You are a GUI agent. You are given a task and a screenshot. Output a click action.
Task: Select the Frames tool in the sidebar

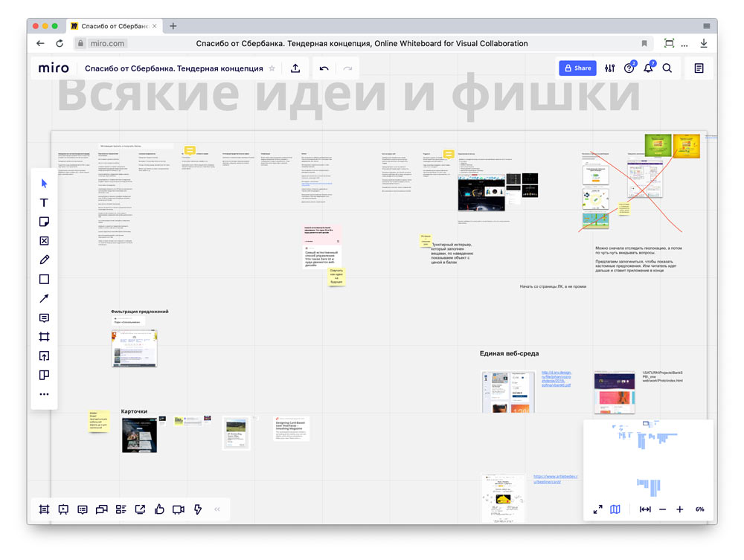(44, 337)
